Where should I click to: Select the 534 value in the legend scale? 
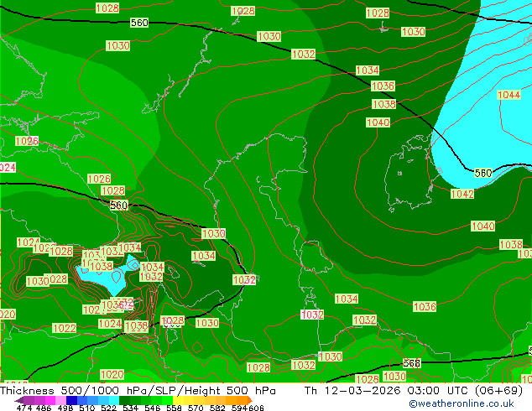pyautogui.click(x=130, y=408)
